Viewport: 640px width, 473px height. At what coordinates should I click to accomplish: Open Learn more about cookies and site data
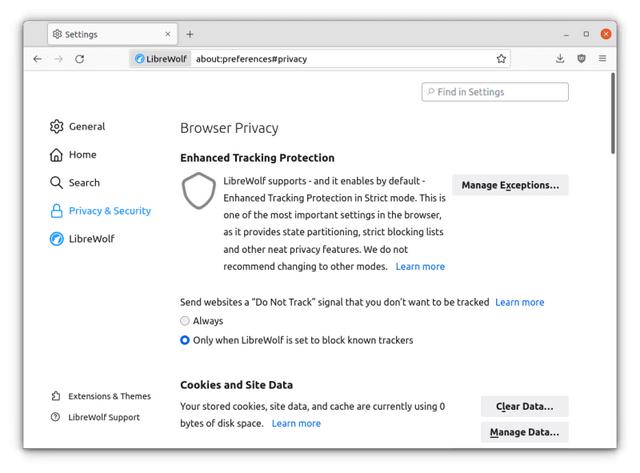[x=296, y=424]
